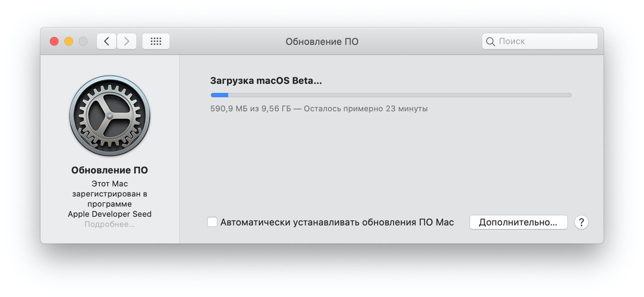Open the "Дополнительно..." advanced options
The height and width of the screenshot is (297, 644).
pyautogui.click(x=518, y=222)
